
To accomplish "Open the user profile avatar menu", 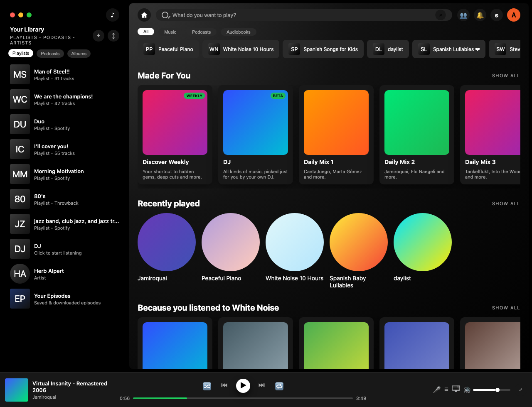I will [514, 15].
